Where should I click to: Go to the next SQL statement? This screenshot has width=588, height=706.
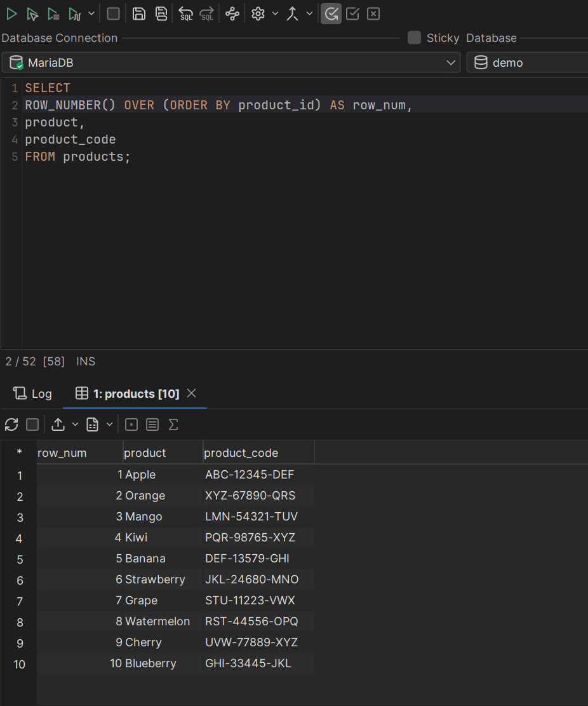pos(207,14)
